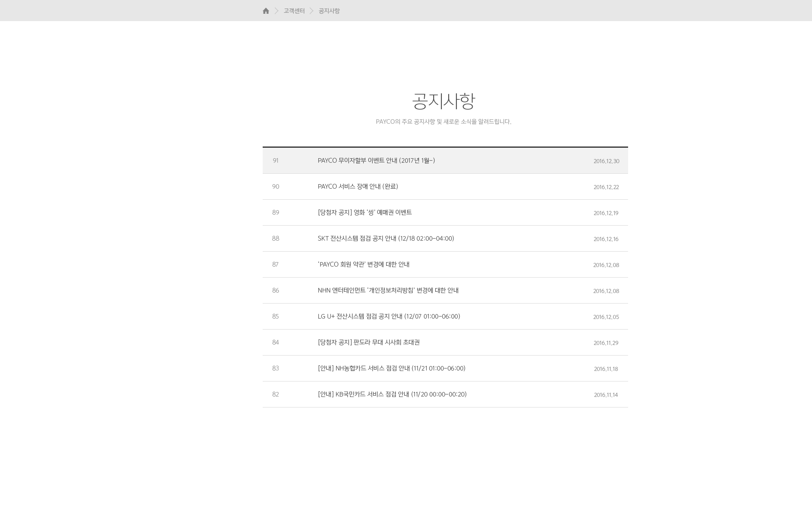This screenshot has height=528, width=812.
Task: Open notice PAYCO 무이자할부 이벤트 안내
Action: (x=376, y=161)
